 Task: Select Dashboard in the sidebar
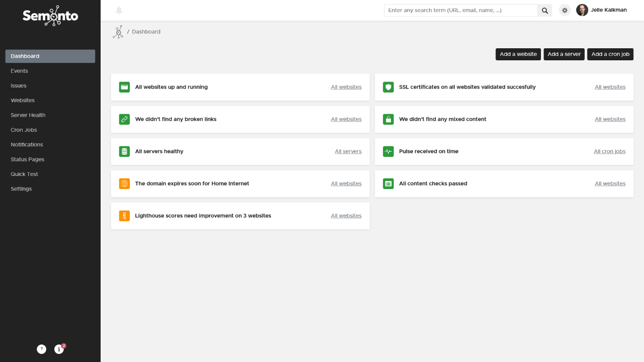(50, 56)
